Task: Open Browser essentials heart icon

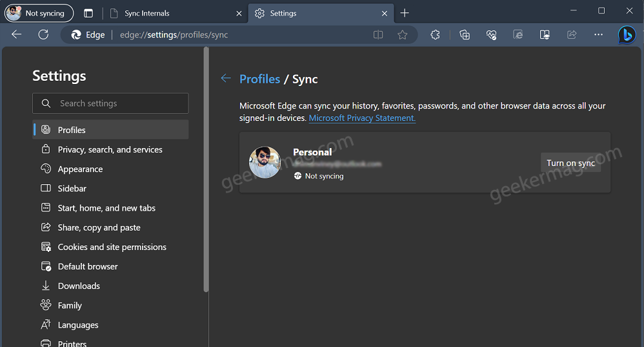Action: tap(491, 35)
